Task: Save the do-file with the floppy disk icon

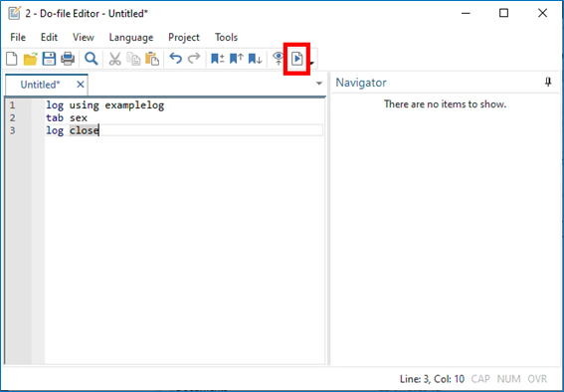Action: (49, 59)
